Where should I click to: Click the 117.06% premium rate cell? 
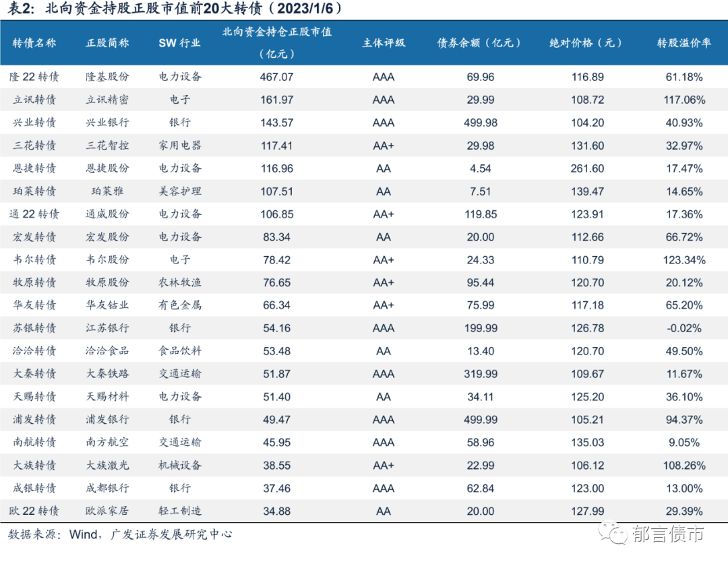click(684, 100)
